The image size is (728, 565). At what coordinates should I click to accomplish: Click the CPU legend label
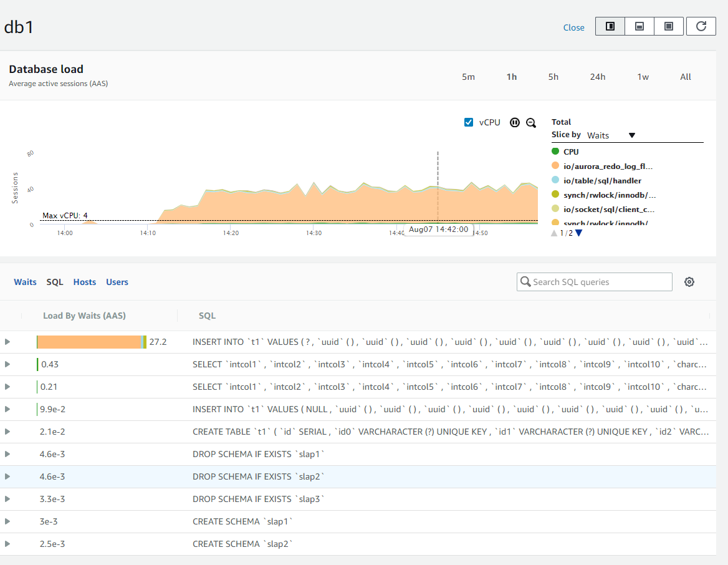pos(571,152)
